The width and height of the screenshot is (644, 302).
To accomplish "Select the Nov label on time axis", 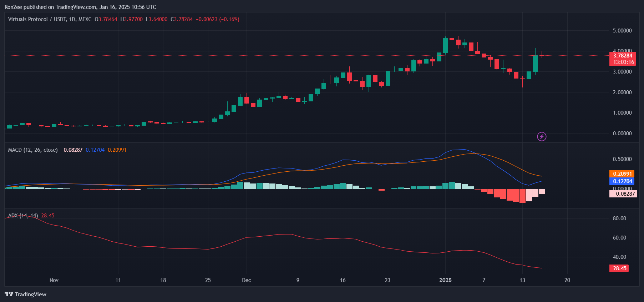I will click(x=54, y=280).
